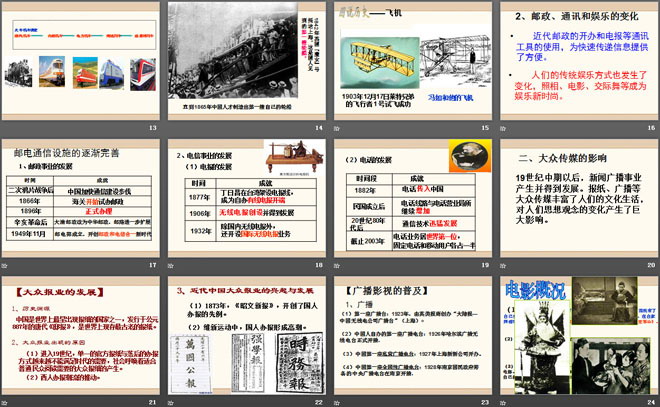Select slide 16 thumbnail 邮政、通讯和娱乐的变化
Viewport: 660px width, 407px height.
pyautogui.click(x=579, y=61)
